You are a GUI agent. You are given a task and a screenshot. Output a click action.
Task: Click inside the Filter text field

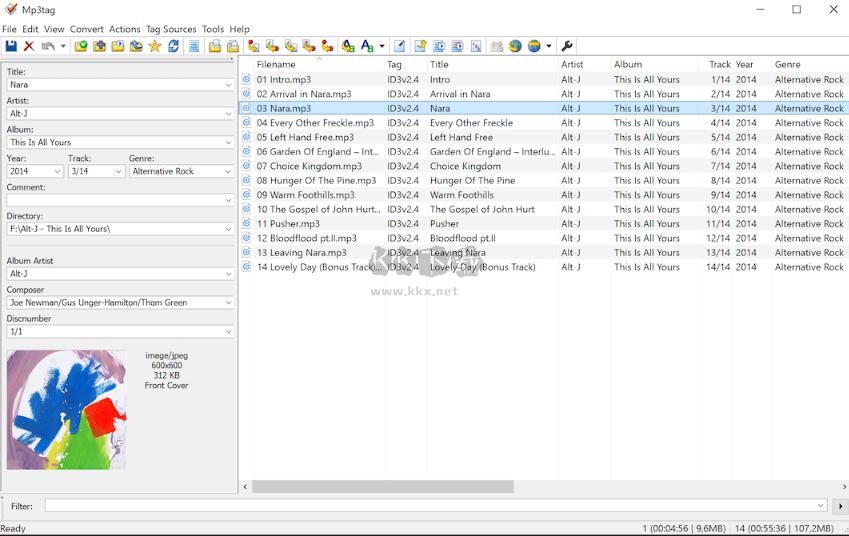pos(430,506)
